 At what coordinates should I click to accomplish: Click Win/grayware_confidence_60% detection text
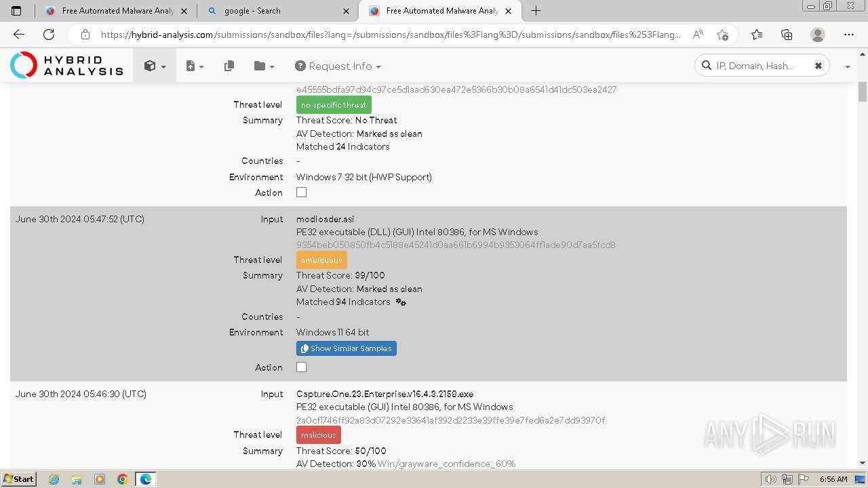pos(446,464)
